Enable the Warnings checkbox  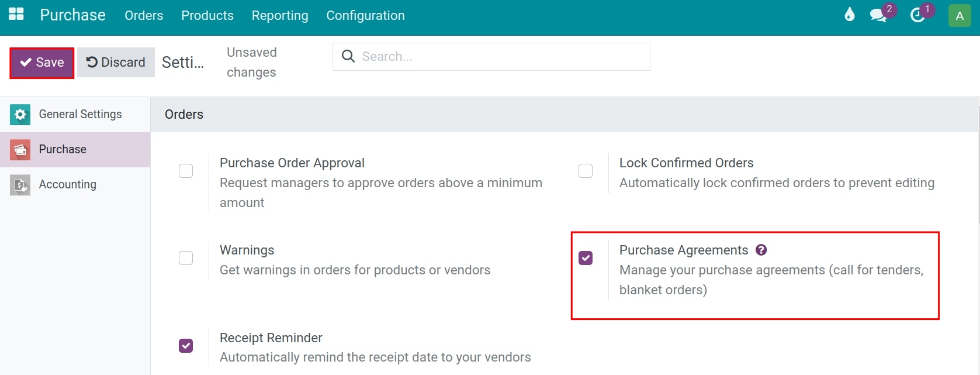click(186, 258)
